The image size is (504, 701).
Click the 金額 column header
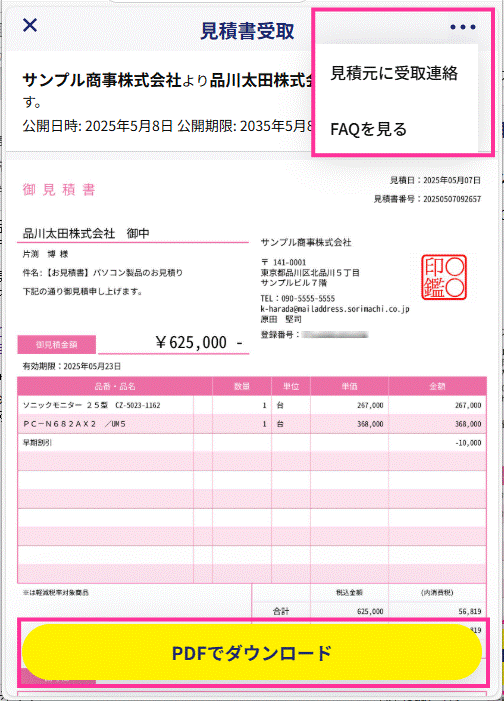click(438, 386)
